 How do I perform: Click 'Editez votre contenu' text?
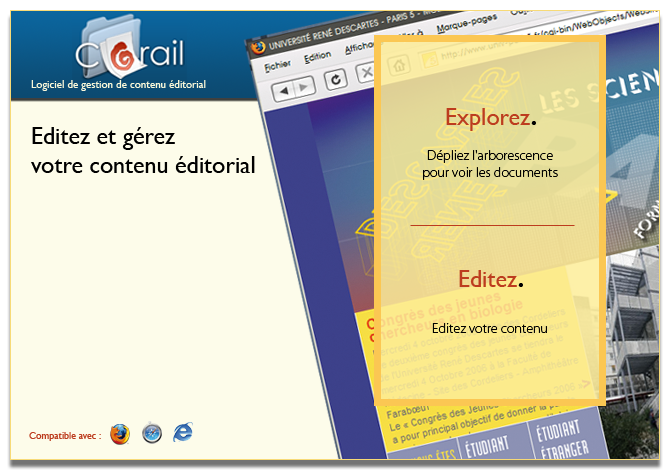tap(490, 328)
